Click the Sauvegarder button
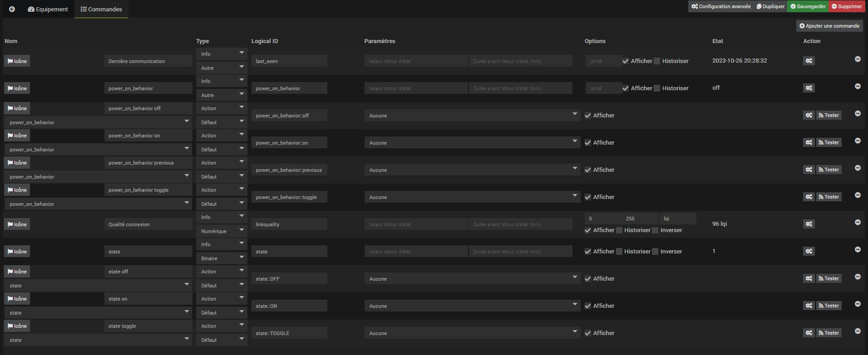The height and width of the screenshot is (355, 868). click(x=808, y=6)
